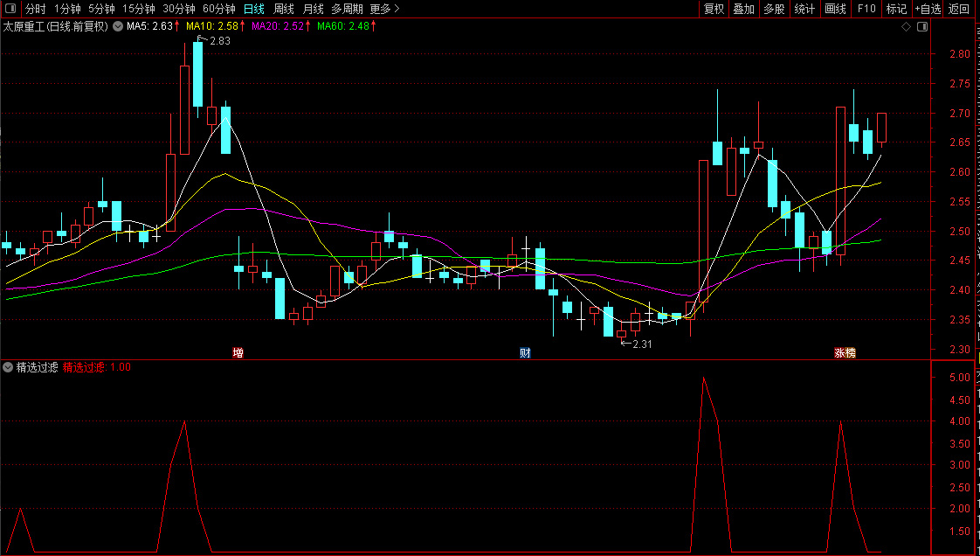Click the 2.50 price axis label
Viewport: 980px width, 556px height.
point(960,232)
